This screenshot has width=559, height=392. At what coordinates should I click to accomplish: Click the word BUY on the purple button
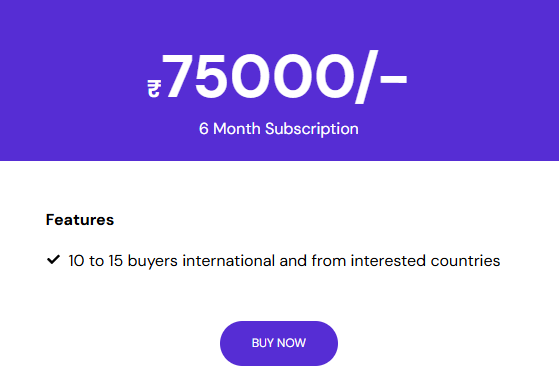pyautogui.click(x=263, y=343)
